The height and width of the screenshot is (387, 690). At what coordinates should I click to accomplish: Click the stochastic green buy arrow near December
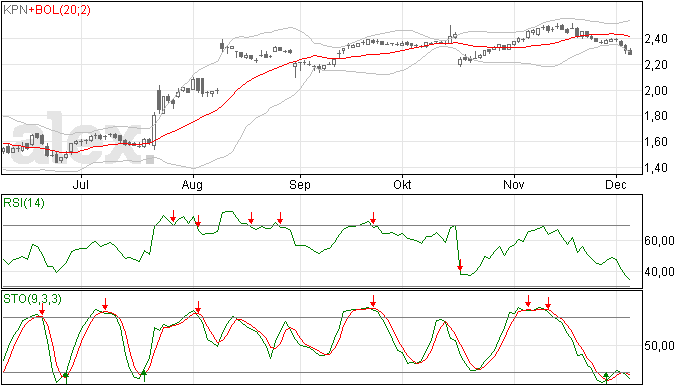[x=606, y=378]
